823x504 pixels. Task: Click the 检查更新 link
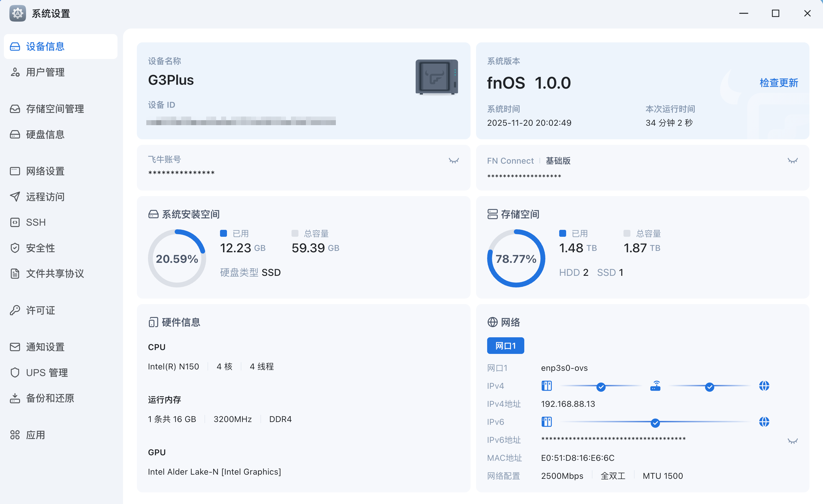(x=779, y=83)
